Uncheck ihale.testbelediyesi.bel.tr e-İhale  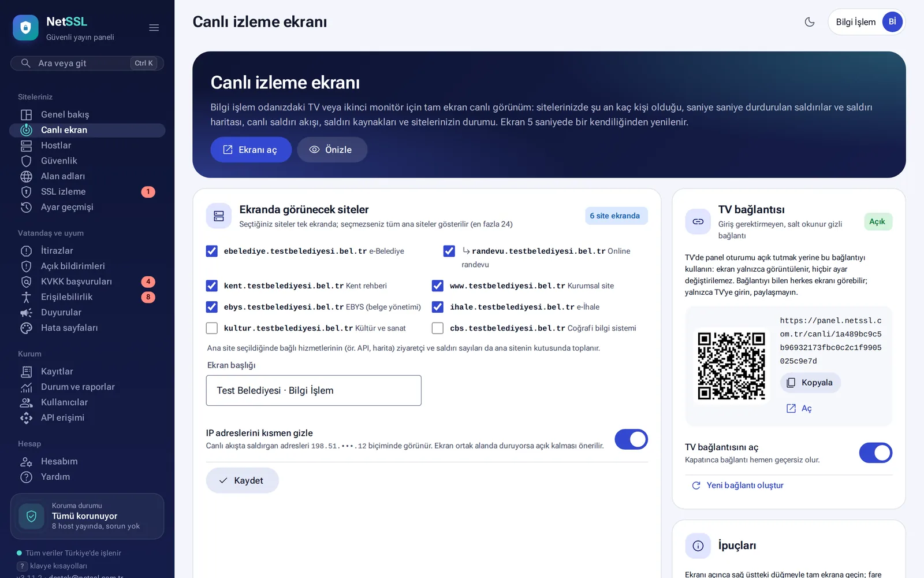tap(438, 307)
